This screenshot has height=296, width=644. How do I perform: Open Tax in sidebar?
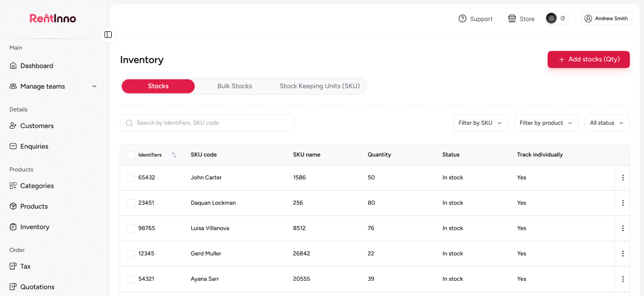tap(20, 266)
